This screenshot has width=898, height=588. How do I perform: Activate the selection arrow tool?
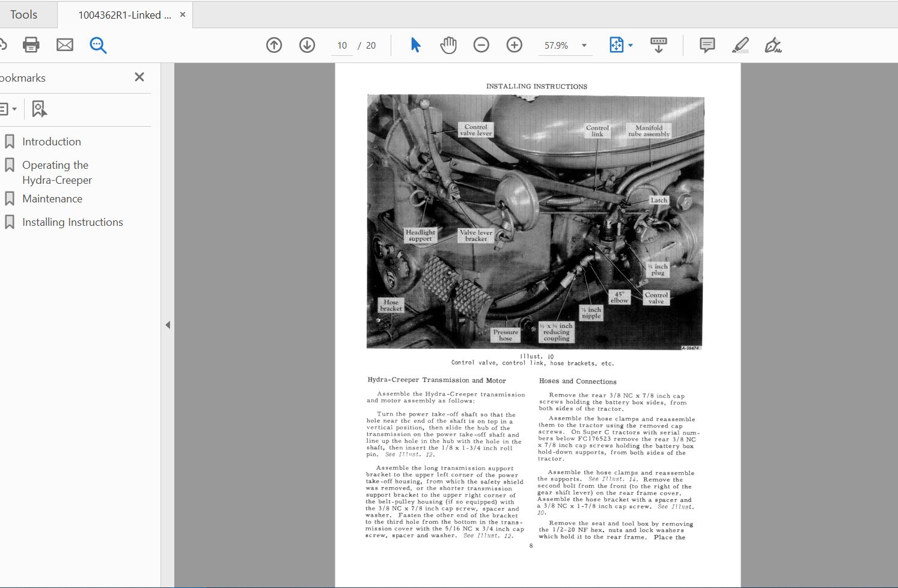pyautogui.click(x=415, y=45)
